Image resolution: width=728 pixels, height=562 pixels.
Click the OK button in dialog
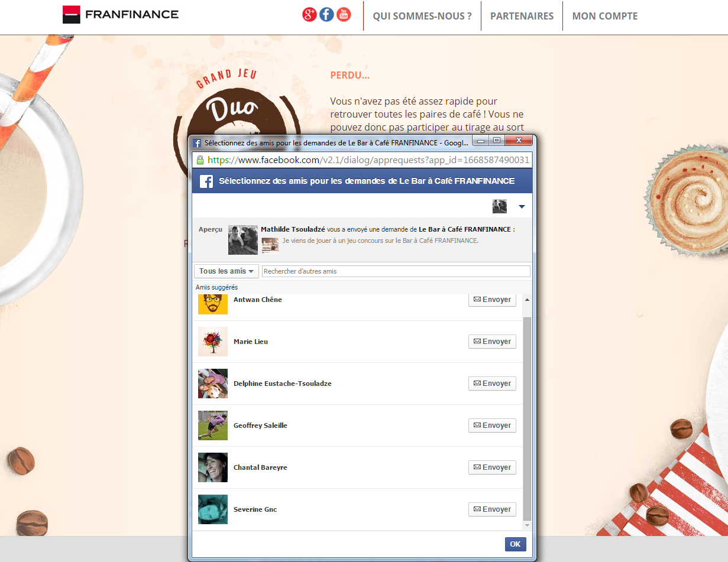pos(515,544)
